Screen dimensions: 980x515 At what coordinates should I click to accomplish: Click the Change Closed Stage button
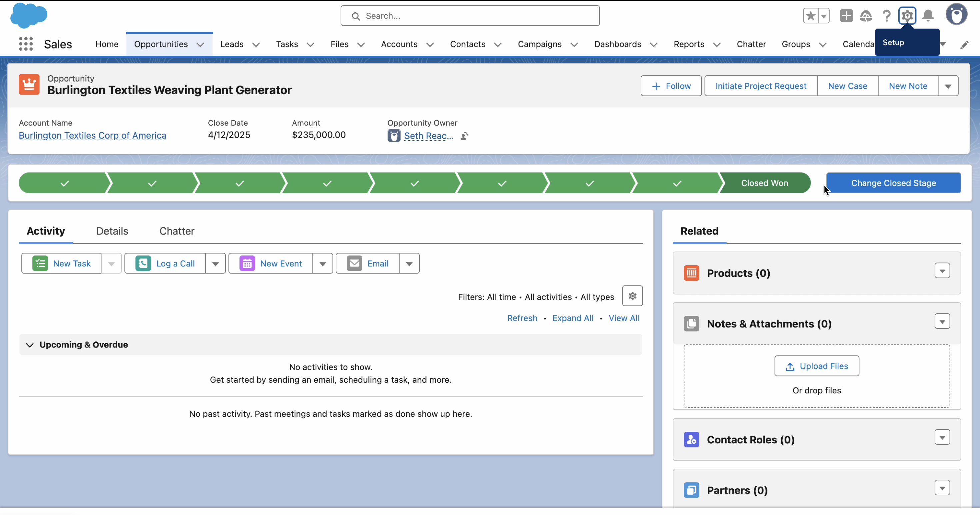(893, 183)
